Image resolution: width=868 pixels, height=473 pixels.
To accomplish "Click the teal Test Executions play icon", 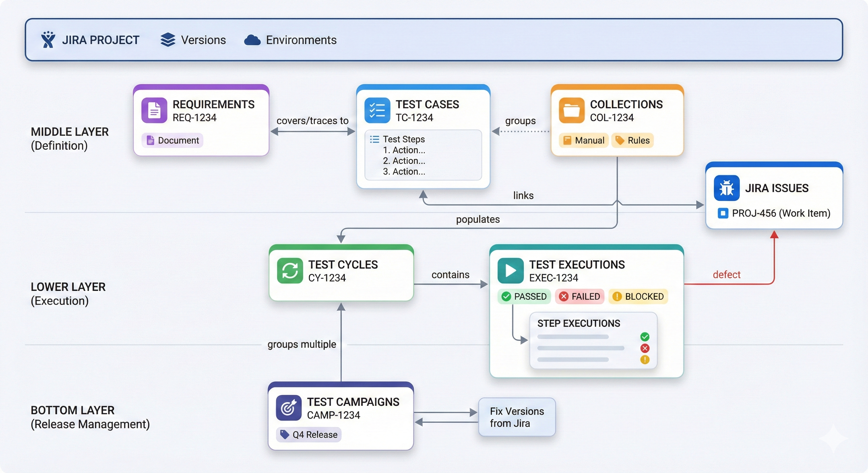I will (x=510, y=270).
